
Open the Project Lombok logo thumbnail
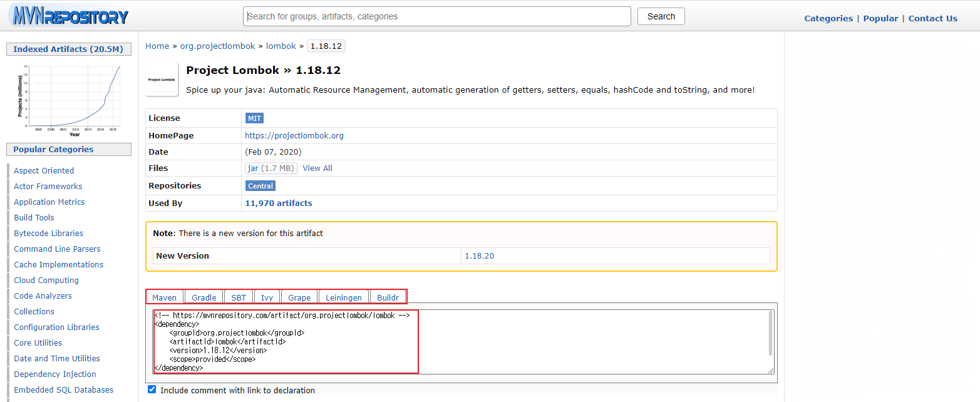[162, 80]
